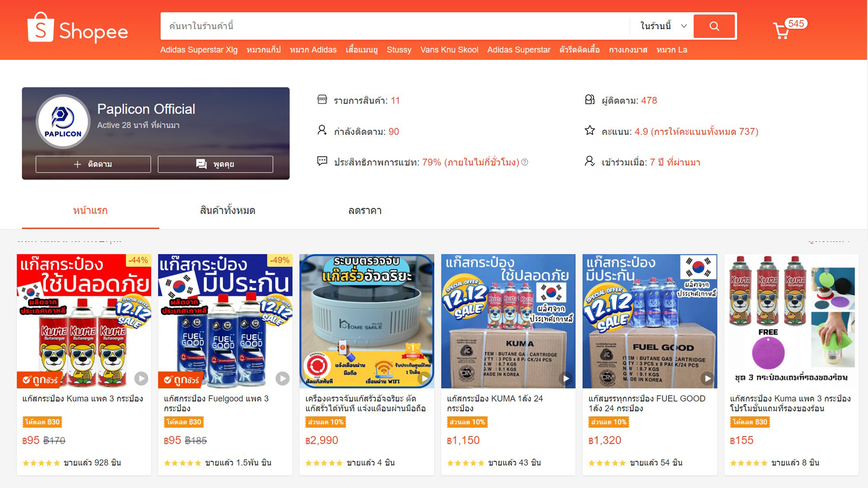
Task: Focus the shop search input field
Action: 395,26
